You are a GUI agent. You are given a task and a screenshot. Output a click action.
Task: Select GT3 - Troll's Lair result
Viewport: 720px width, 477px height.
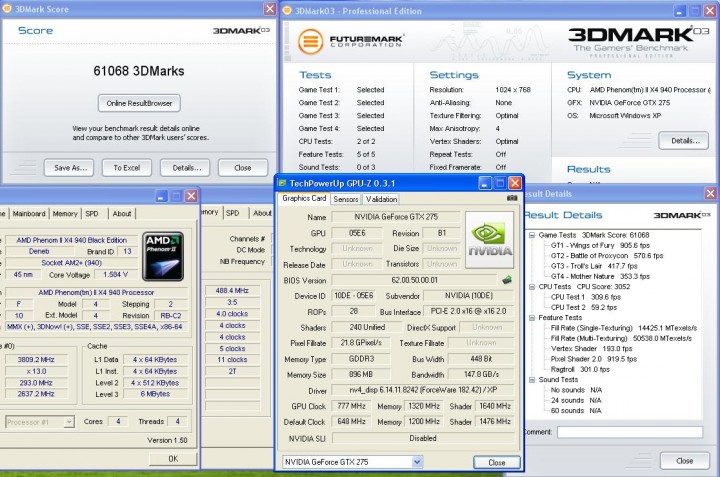[594, 266]
